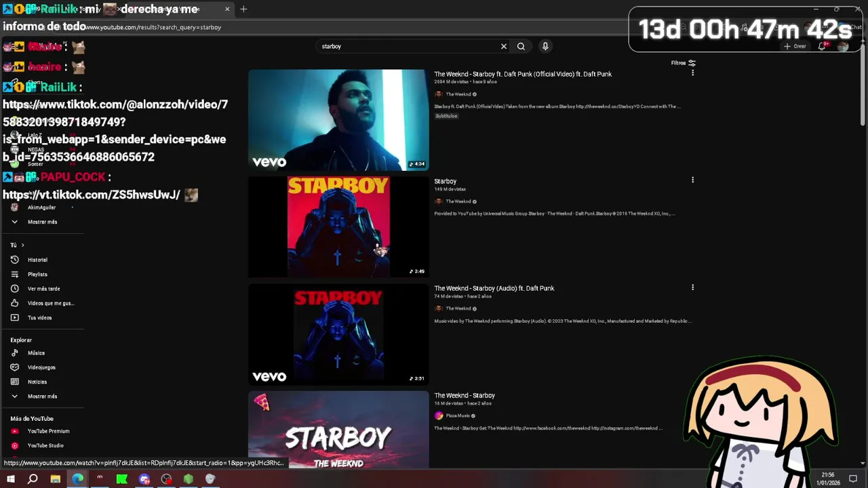868x488 pixels.
Task: Open a new browser tab
Action: (x=243, y=9)
